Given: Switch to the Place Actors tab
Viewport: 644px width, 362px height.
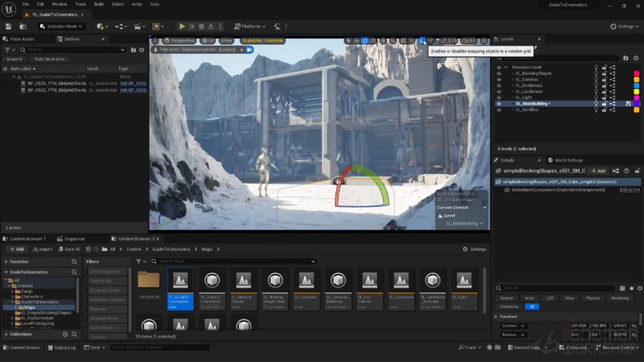Looking at the screenshot, I should point(19,39).
